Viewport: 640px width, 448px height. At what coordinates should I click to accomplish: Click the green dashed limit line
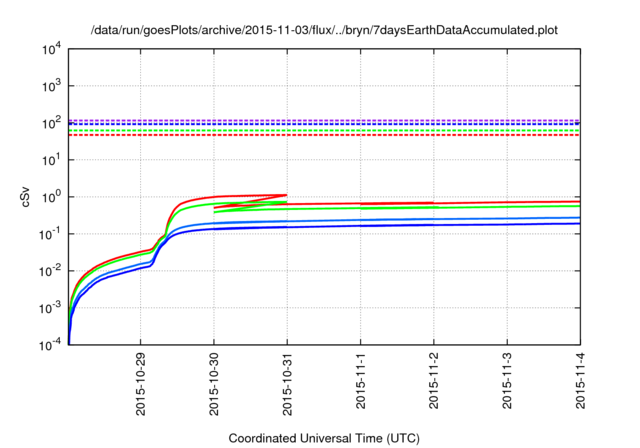tap(324, 130)
